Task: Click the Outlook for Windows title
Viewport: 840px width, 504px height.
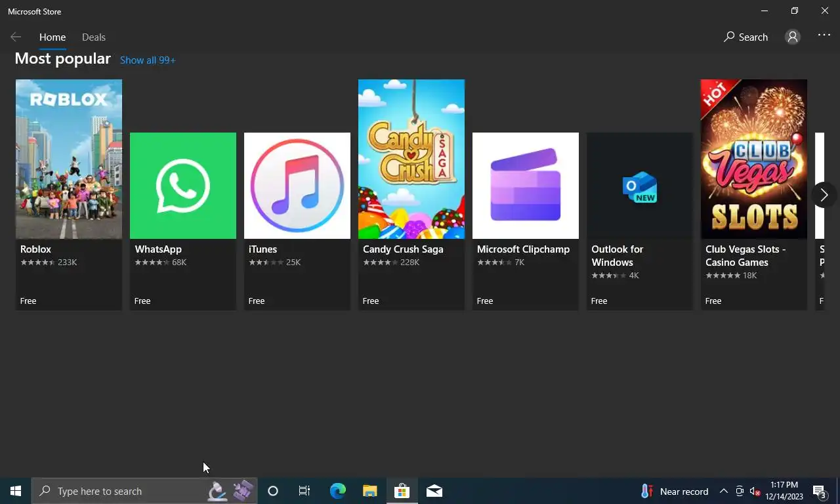Action: [x=617, y=256]
